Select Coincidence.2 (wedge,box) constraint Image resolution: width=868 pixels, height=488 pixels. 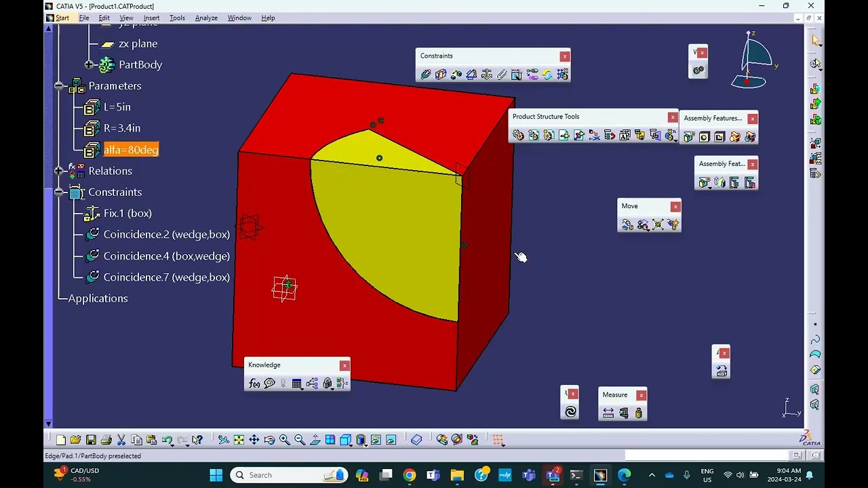click(167, 235)
